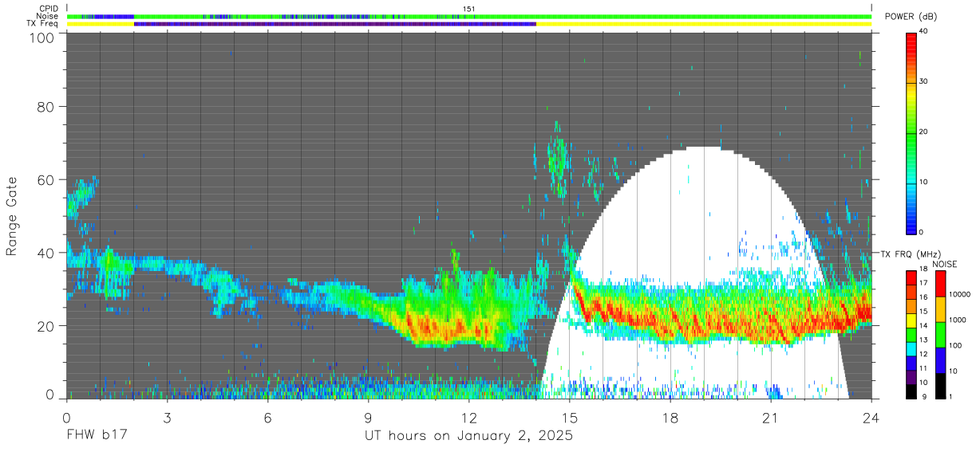The width and height of the screenshot is (980, 452).
Task: Click the UT hours on January 2, 2025 title
Action: [x=468, y=437]
